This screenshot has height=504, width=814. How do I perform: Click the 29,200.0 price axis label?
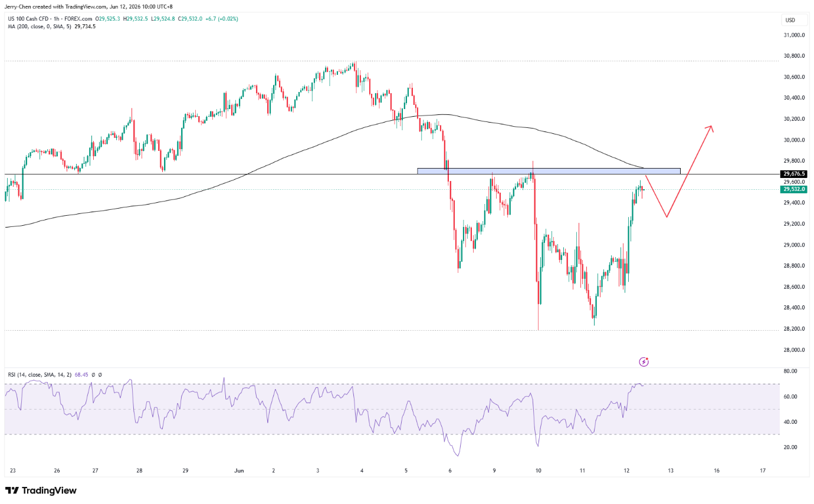[x=795, y=224]
